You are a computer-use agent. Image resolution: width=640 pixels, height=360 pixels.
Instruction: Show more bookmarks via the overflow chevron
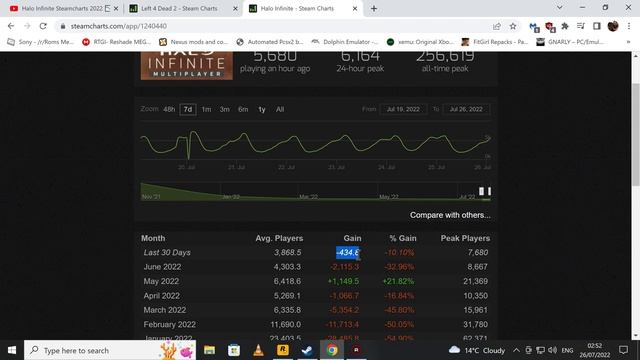[x=628, y=42]
